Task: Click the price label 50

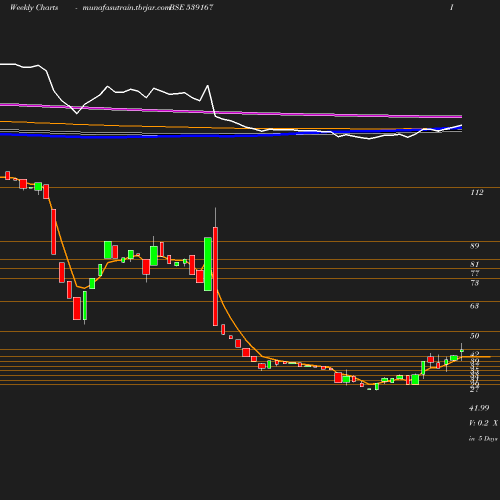Action: pyautogui.click(x=475, y=336)
